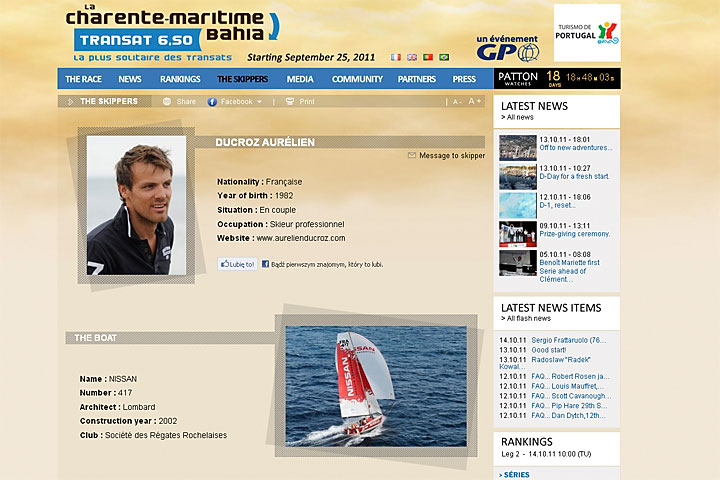Increase font size with A+ control
The width and height of the screenshot is (720, 480).
click(474, 101)
